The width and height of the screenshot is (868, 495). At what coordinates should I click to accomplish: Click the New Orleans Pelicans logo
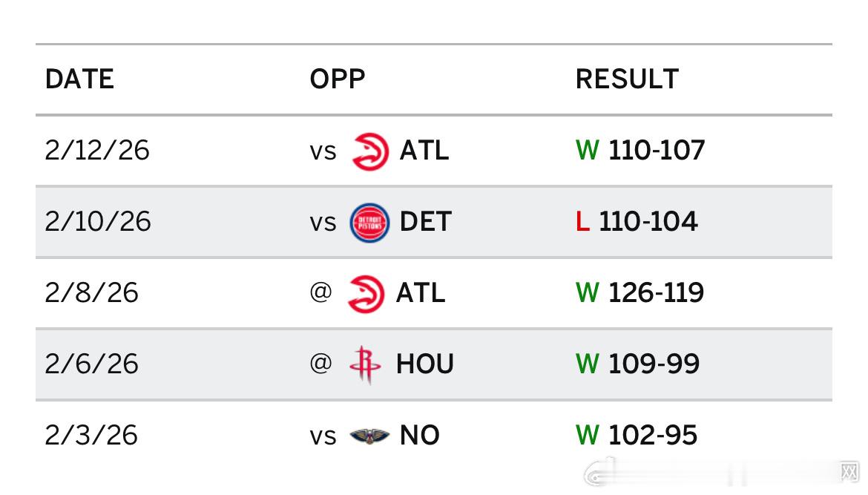pos(369,436)
